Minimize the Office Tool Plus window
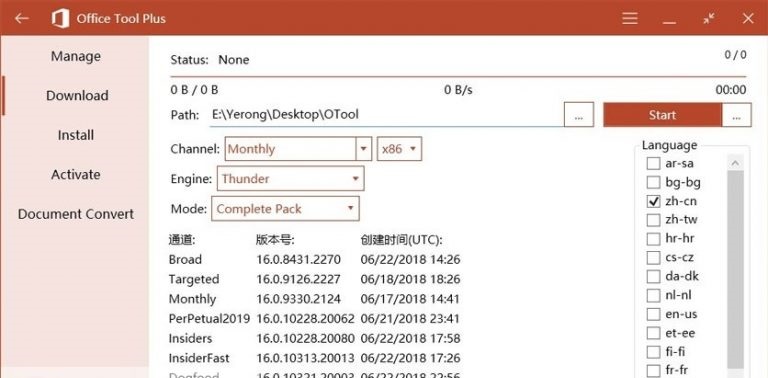 point(669,23)
